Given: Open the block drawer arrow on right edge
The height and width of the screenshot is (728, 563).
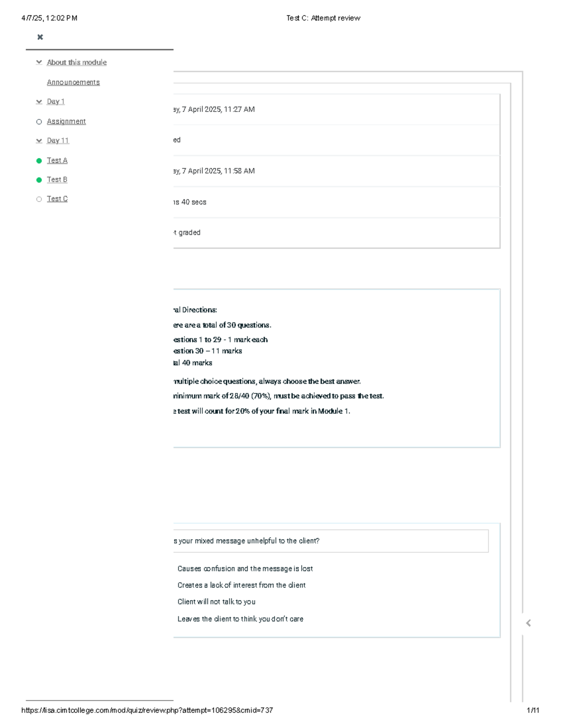Looking at the screenshot, I should [528, 623].
